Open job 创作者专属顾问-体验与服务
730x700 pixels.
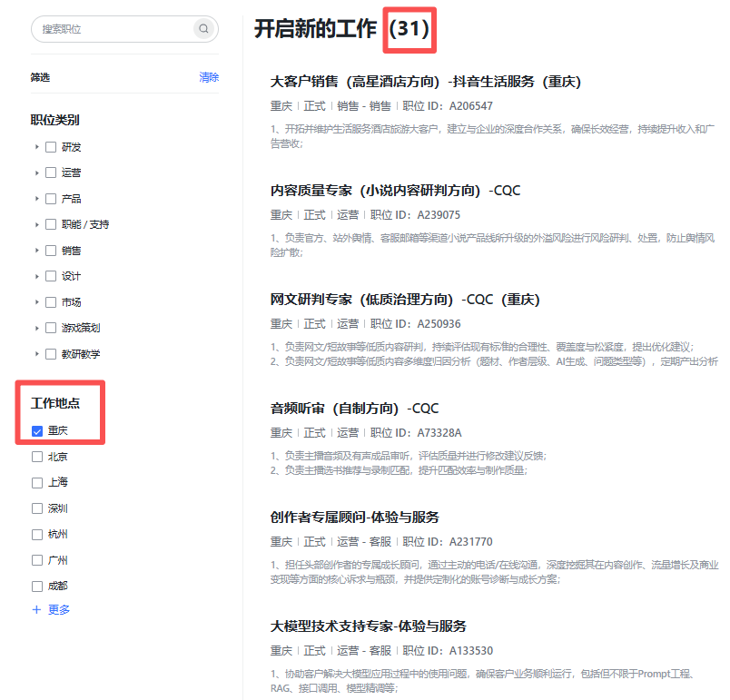(355, 518)
